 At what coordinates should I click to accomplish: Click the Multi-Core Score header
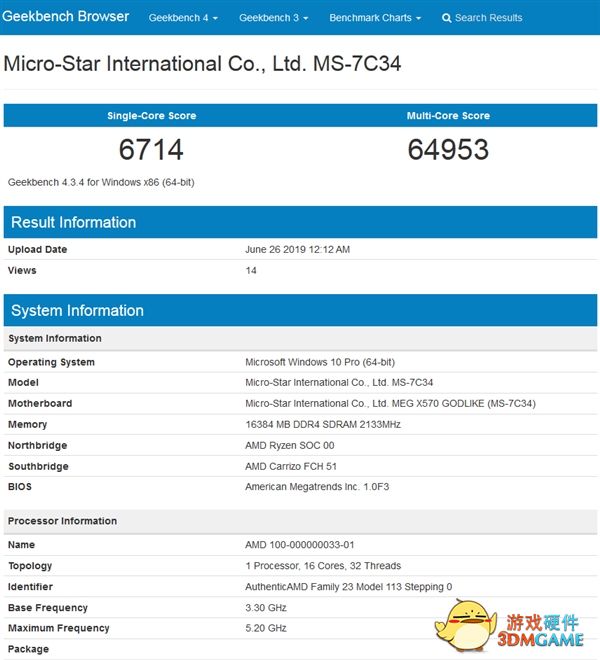(448, 116)
